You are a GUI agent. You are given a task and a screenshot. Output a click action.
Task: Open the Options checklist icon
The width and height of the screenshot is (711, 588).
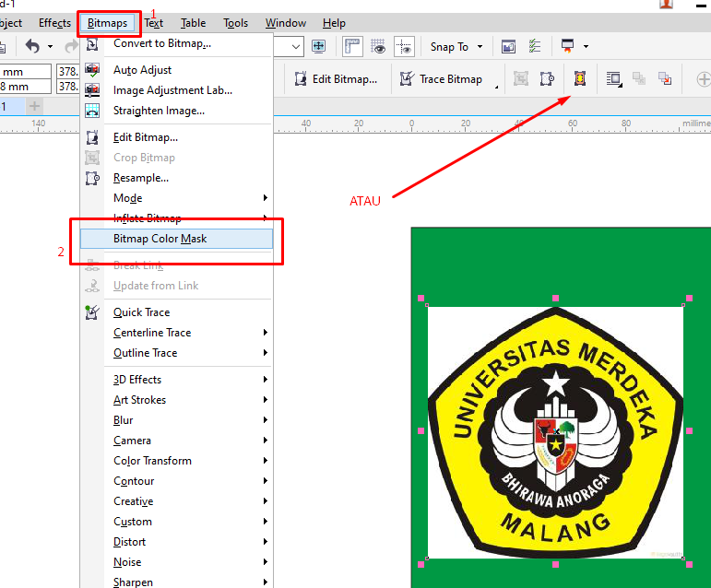535,46
